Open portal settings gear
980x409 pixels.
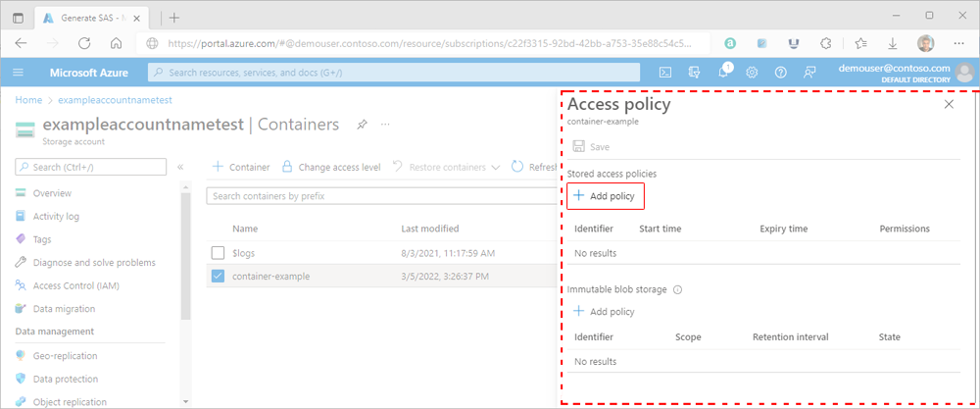[752, 73]
